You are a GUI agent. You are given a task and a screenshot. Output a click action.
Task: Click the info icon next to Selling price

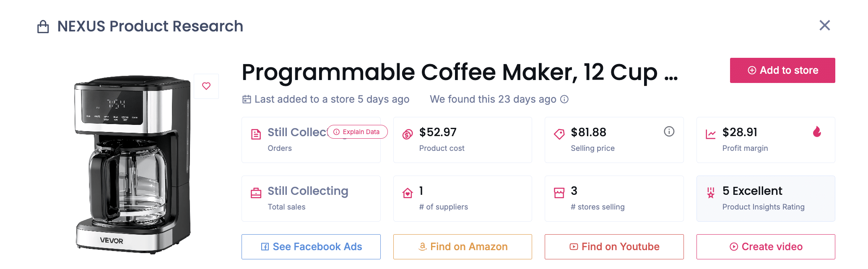(669, 131)
